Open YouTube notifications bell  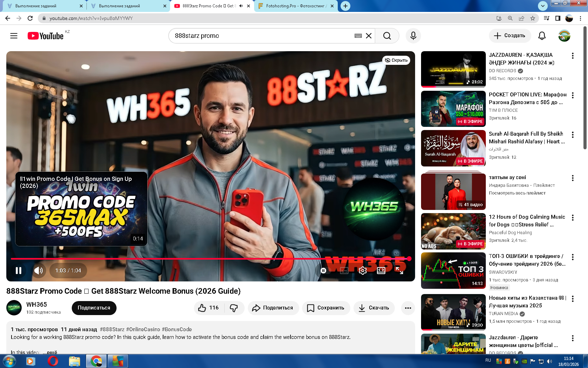click(x=542, y=36)
